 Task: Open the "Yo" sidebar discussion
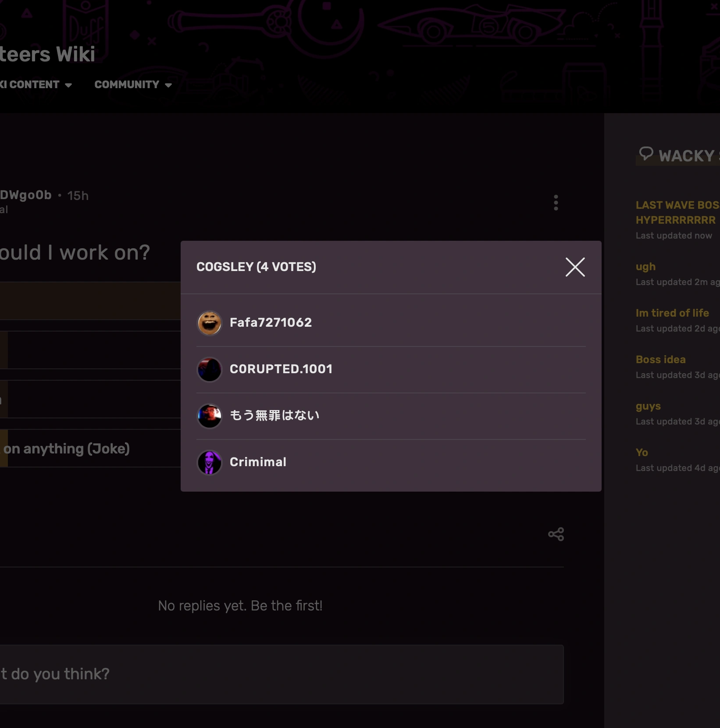642,453
